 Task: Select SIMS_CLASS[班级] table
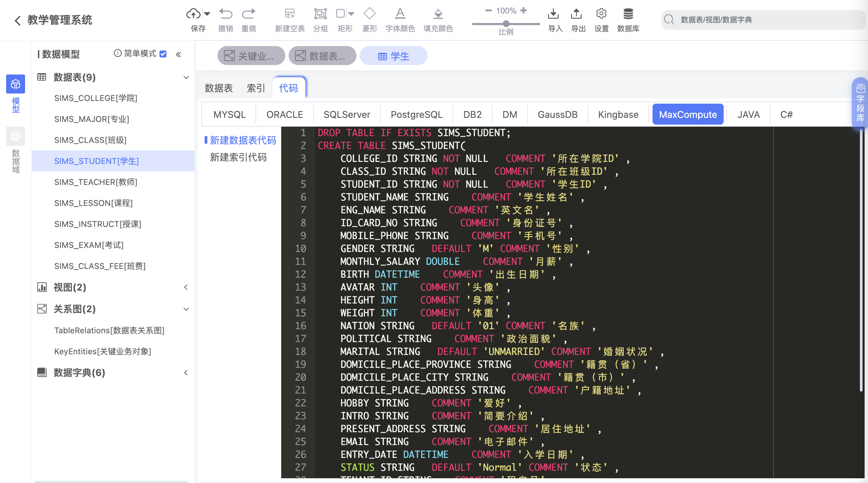point(90,140)
